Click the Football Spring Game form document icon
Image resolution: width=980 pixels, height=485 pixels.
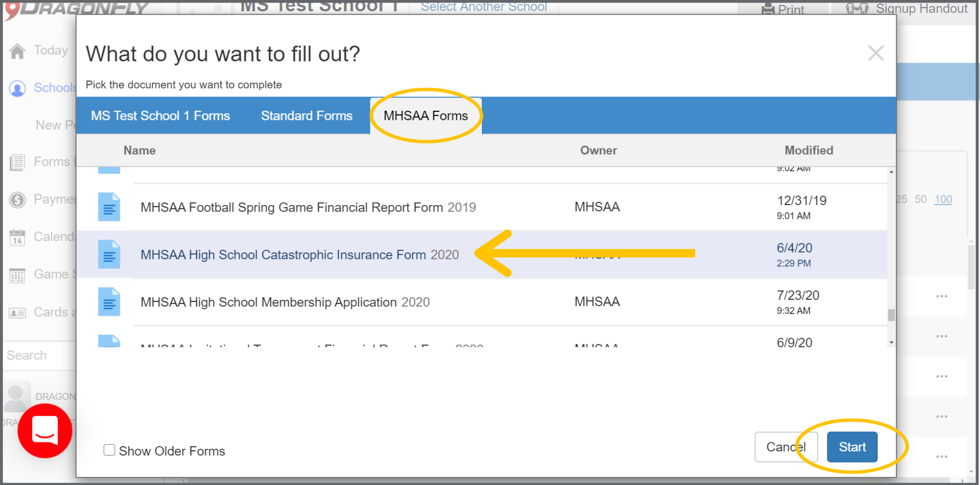pyautogui.click(x=109, y=207)
